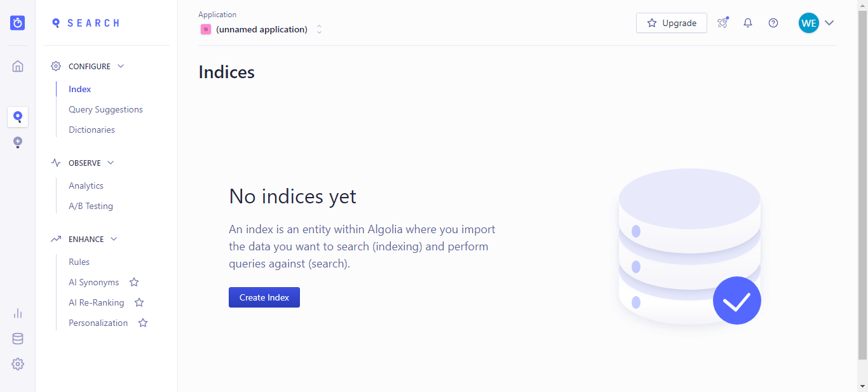Open the usage bar chart icon
Viewport: 868px width, 392px height.
(18, 313)
